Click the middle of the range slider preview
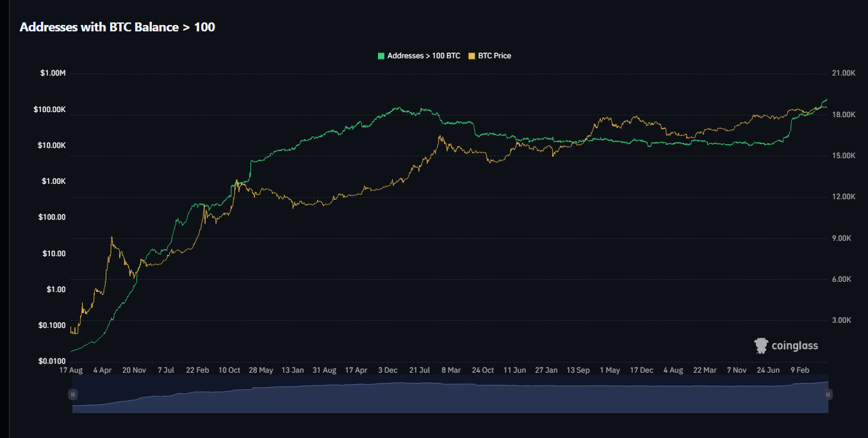The image size is (868, 438). click(450, 396)
